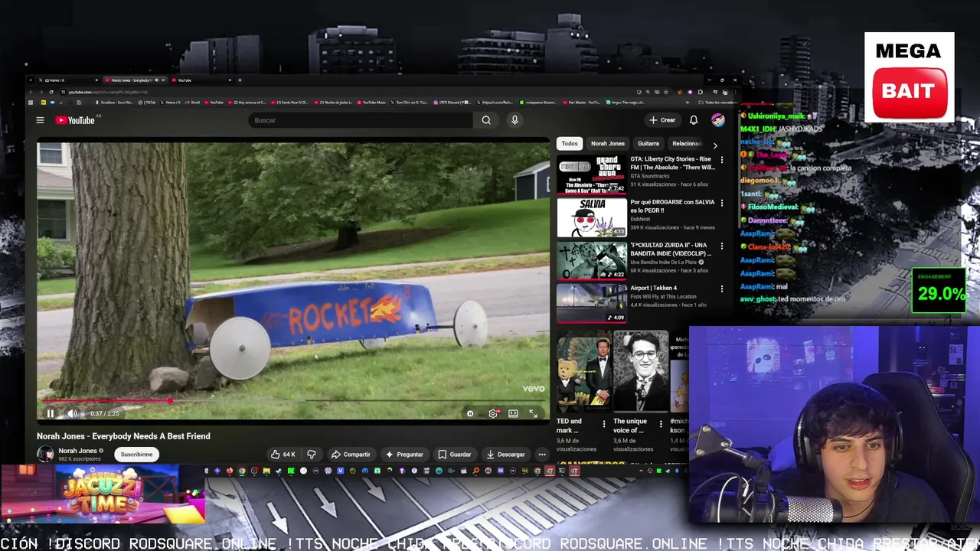Open the notifications bell

694,120
